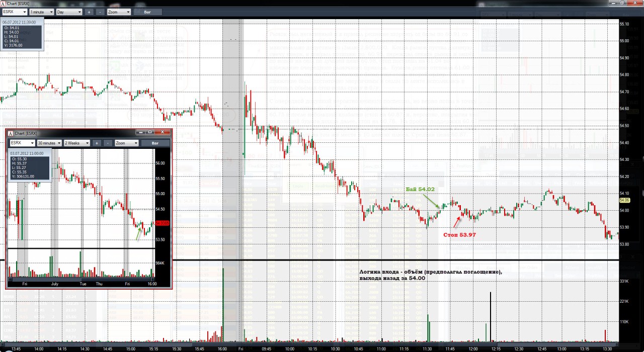Expand the '30 minutes' interval dropdown
Screen dimensions: 644x352
pyautogui.click(x=49, y=143)
